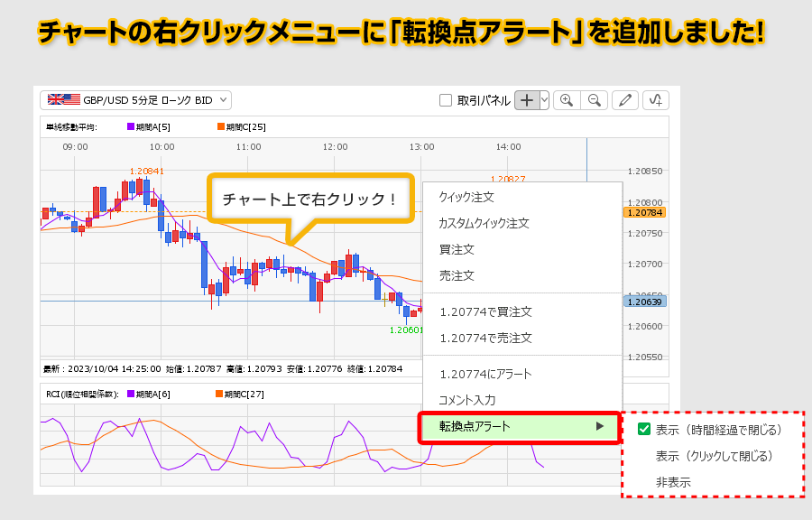Viewport: 812px width, 520px height.
Task: Choose カスタムクイック注文 from the menu
Action: 484,223
